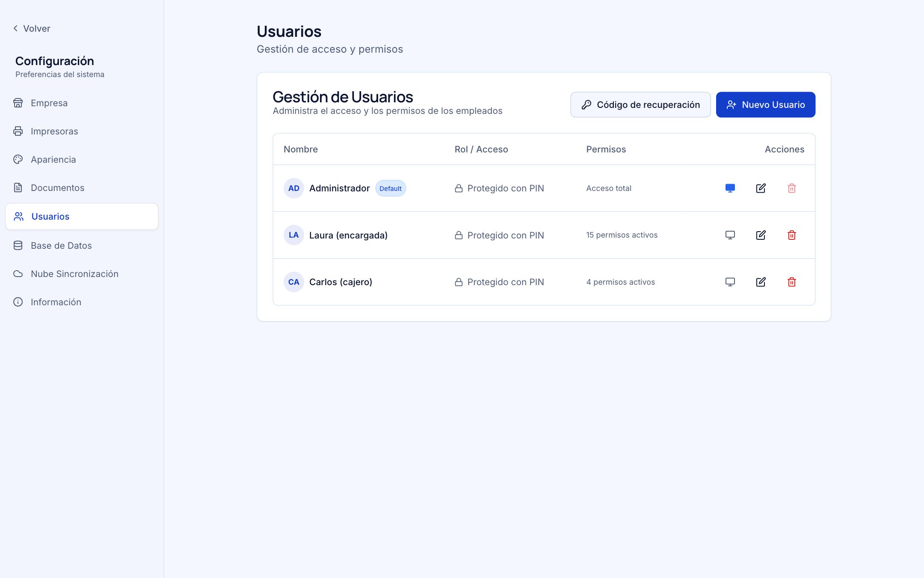The width and height of the screenshot is (924, 578).
Task: Click the Permisos column header
Action: pyautogui.click(x=606, y=149)
